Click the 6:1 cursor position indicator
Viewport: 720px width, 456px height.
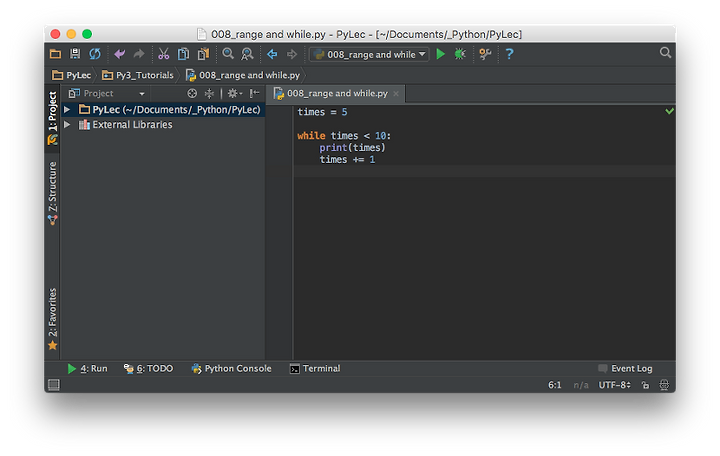[555, 385]
